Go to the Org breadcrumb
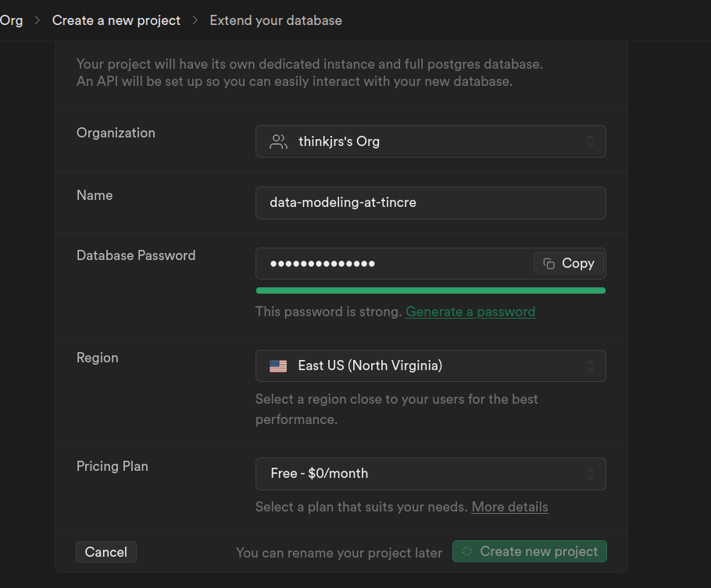This screenshot has height=588, width=711. pos(11,20)
